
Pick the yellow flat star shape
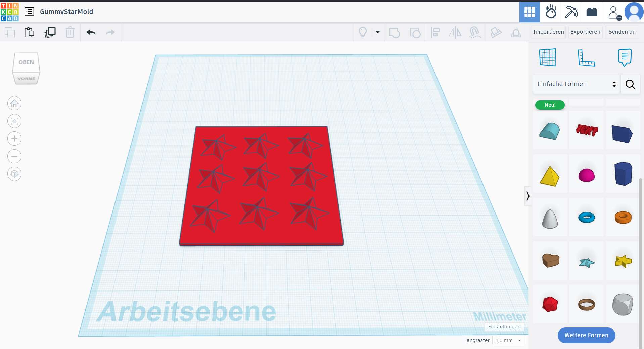click(624, 261)
